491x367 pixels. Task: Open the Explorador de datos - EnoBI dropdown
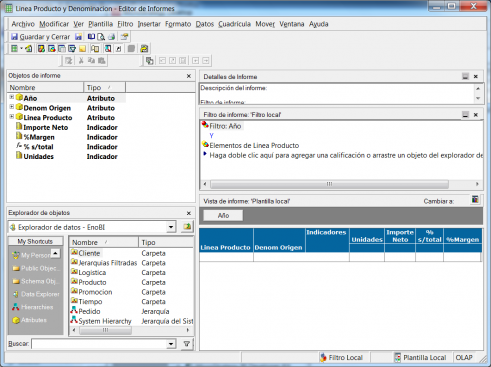pos(171,227)
